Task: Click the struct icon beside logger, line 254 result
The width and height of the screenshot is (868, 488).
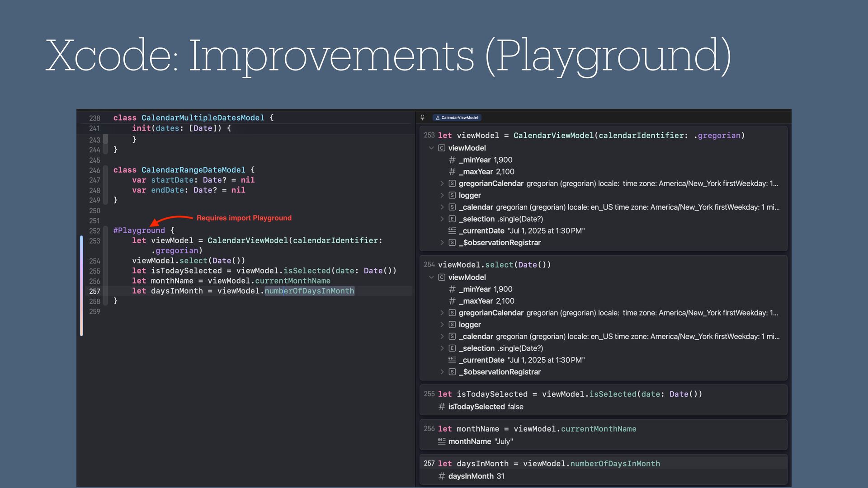Action: pos(452,324)
